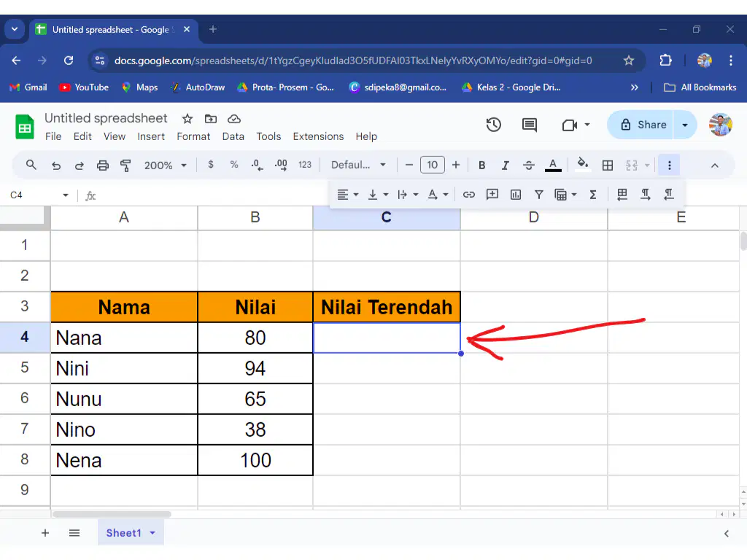
Task: Open the Functions sigma menu
Action: [593, 194]
